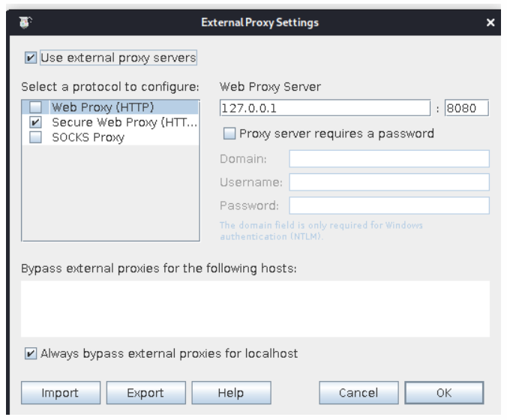507x420 pixels.
Task: Toggle Always bypass external proxies for localhost
Action: (31, 353)
